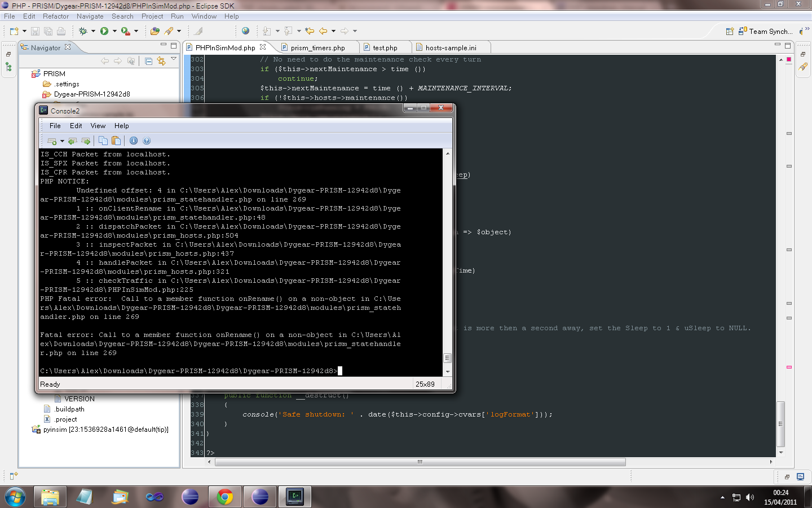The width and height of the screenshot is (812, 508).
Task: Click Console2 new tab icon
Action: (52, 141)
